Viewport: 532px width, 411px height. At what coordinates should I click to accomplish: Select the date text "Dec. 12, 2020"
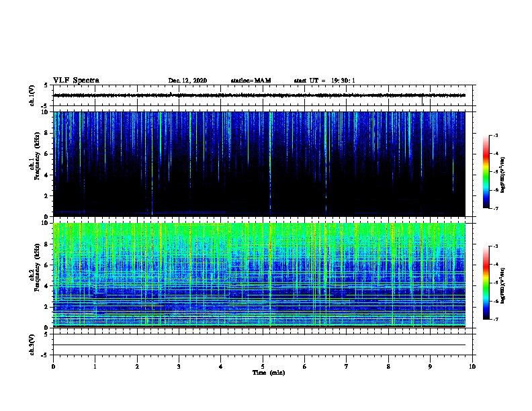coord(187,81)
